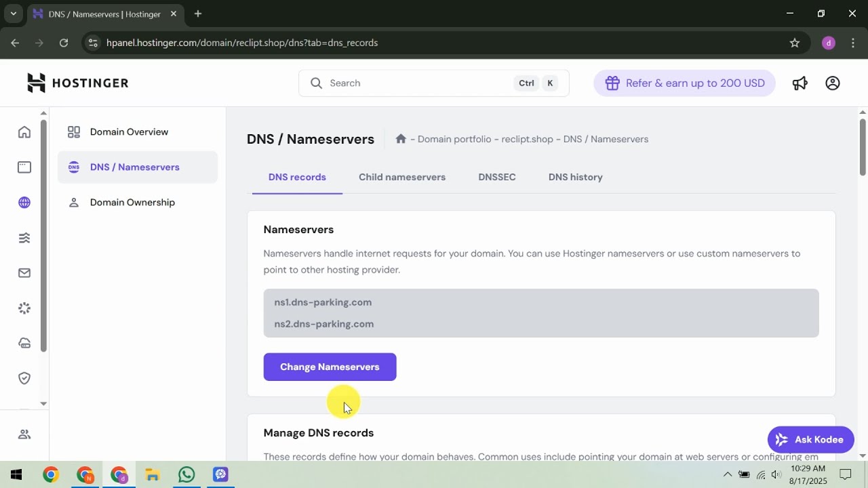Open the stacked-waves icon in the sidebar
868x488 pixels.
tap(24, 237)
